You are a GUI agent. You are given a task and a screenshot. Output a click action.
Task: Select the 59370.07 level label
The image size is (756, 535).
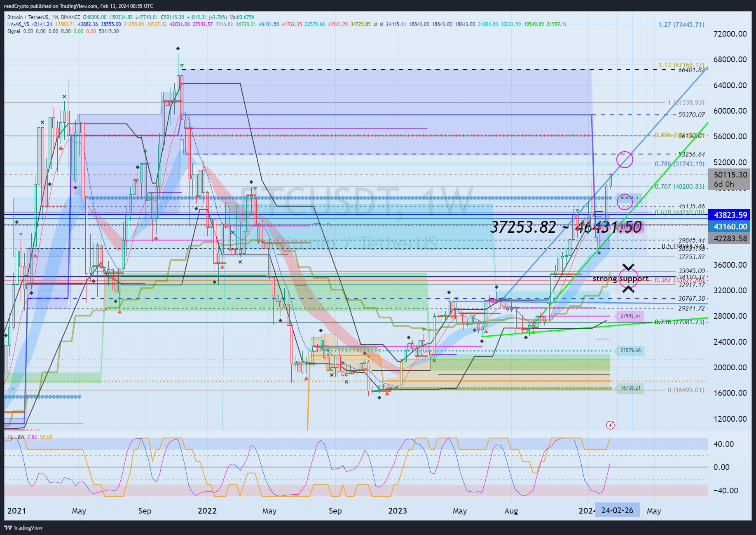tap(692, 115)
